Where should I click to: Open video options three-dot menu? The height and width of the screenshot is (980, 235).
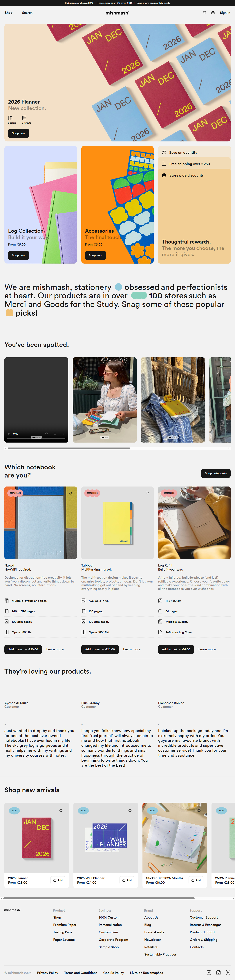point(64,434)
